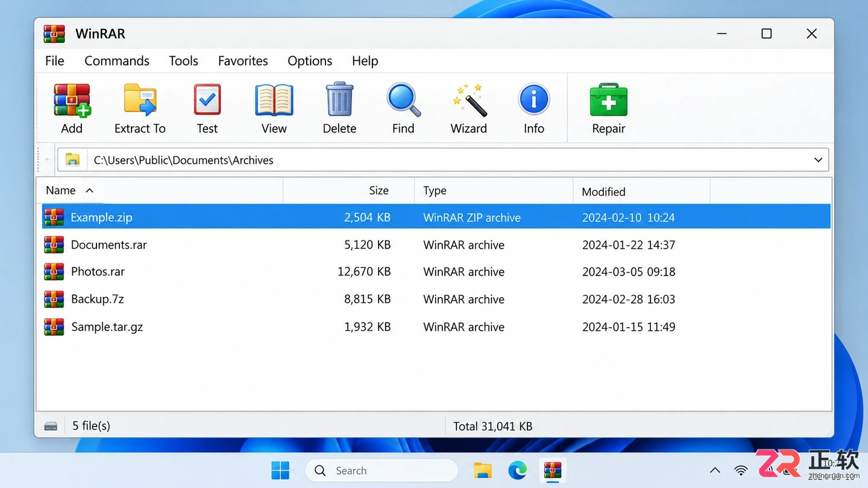The height and width of the screenshot is (488, 868).
Task: Click the Extract To toolbar icon
Action: [x=140, y=100]
